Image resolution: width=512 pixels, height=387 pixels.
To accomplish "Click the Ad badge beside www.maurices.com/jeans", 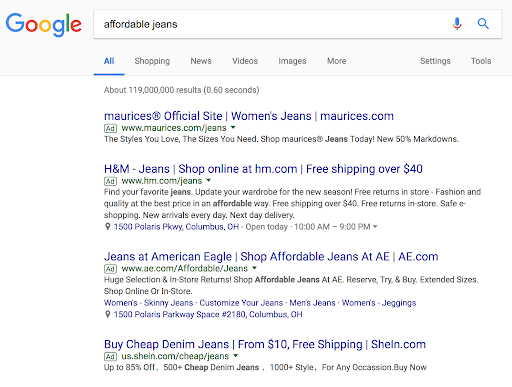I will coord(110,128).
